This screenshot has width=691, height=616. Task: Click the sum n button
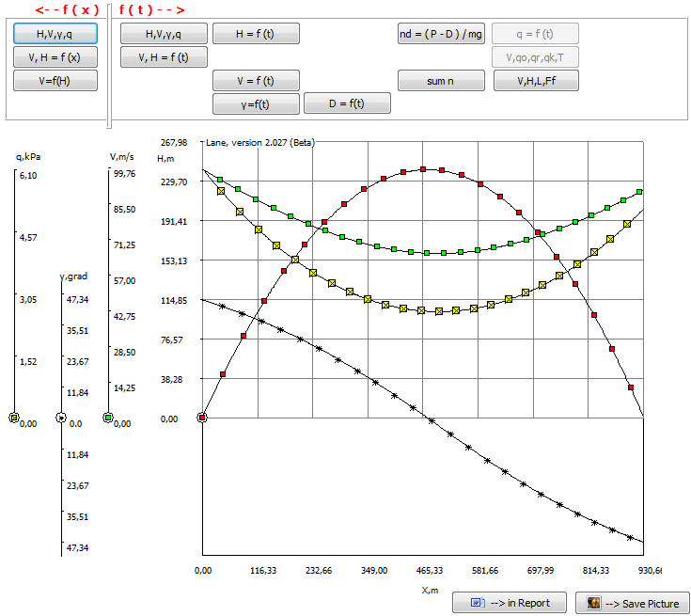click(x=441, y=81)
